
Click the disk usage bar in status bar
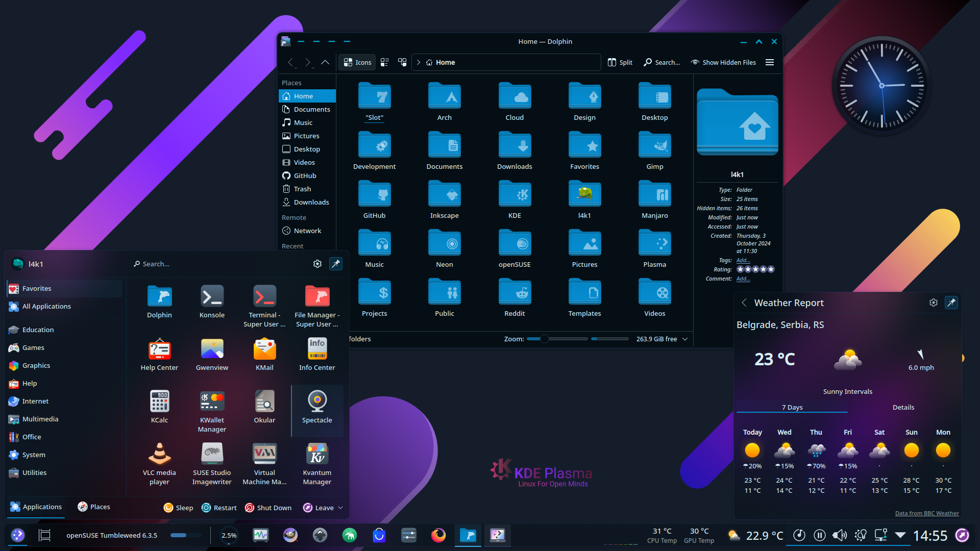pos(609,339)
